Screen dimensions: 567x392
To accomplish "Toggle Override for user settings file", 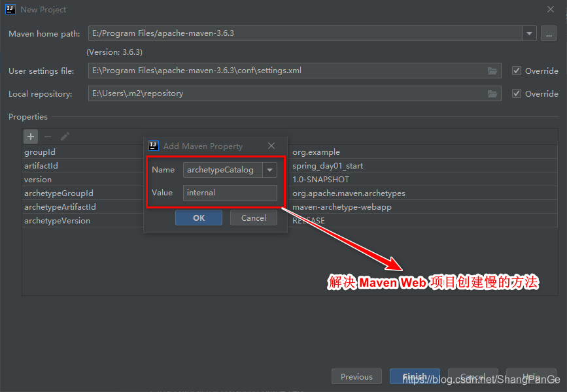I will point(517,71).
